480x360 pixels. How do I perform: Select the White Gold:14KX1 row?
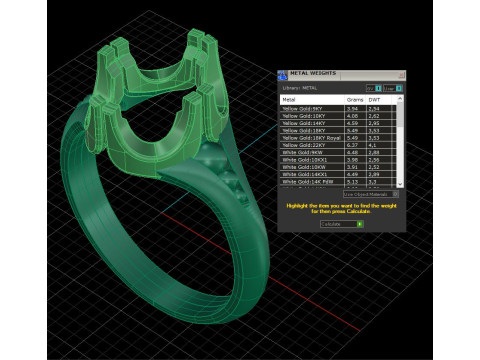tap(338, 174)
